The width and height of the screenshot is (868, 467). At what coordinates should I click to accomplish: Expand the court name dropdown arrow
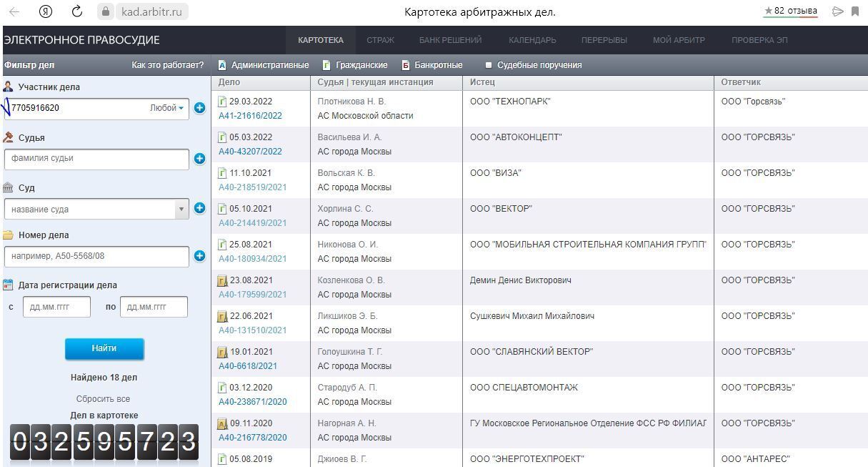pos(181,209)
